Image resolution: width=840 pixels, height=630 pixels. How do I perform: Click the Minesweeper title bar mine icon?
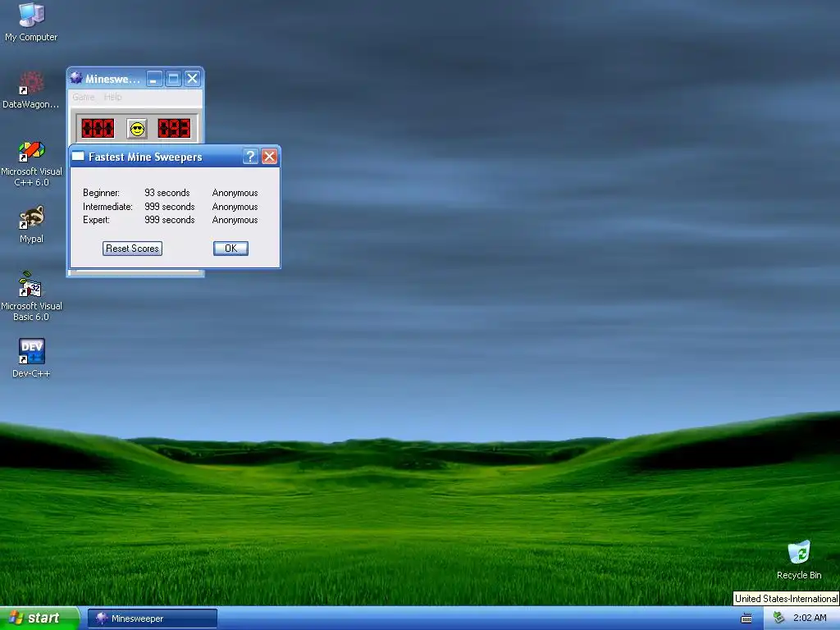pyautogui.click(x=76, y=78)
